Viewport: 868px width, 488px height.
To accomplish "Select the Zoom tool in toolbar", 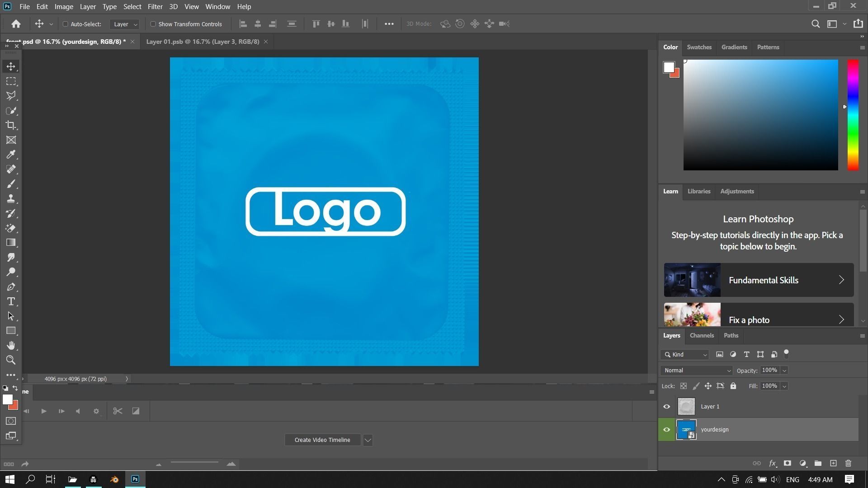I will click(11, 360).
